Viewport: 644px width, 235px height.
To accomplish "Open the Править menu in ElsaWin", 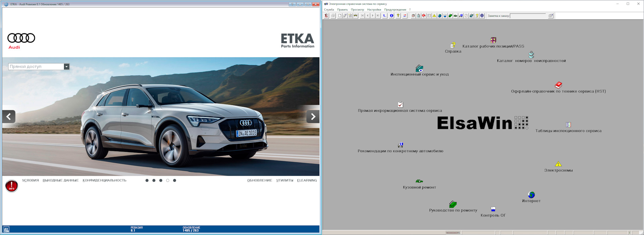I will click(x=342, y=10).
